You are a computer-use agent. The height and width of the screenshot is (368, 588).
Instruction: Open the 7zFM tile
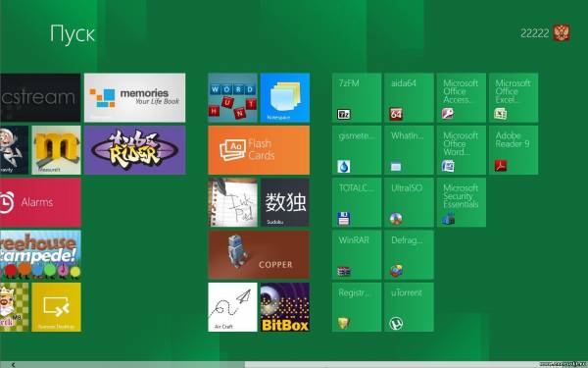pos(357,97)
